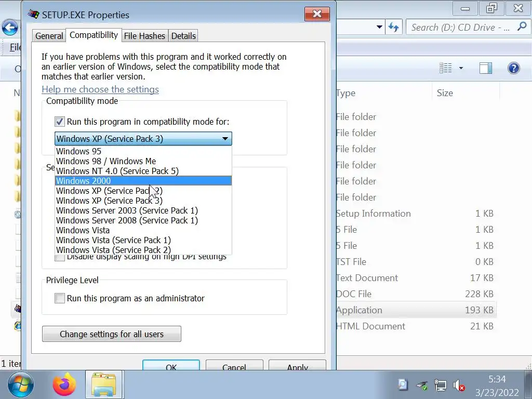
Task: Click the muted volume tray icon
Action: (x=458, y=385)
